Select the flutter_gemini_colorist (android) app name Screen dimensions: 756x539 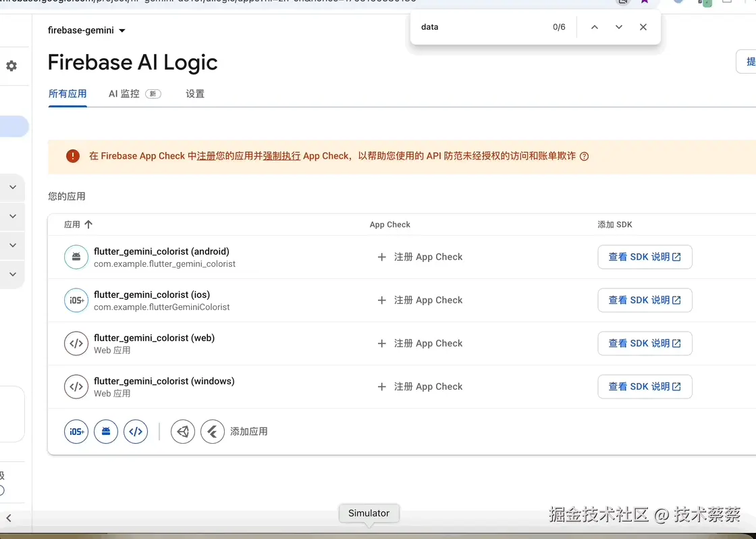point(161,251)
